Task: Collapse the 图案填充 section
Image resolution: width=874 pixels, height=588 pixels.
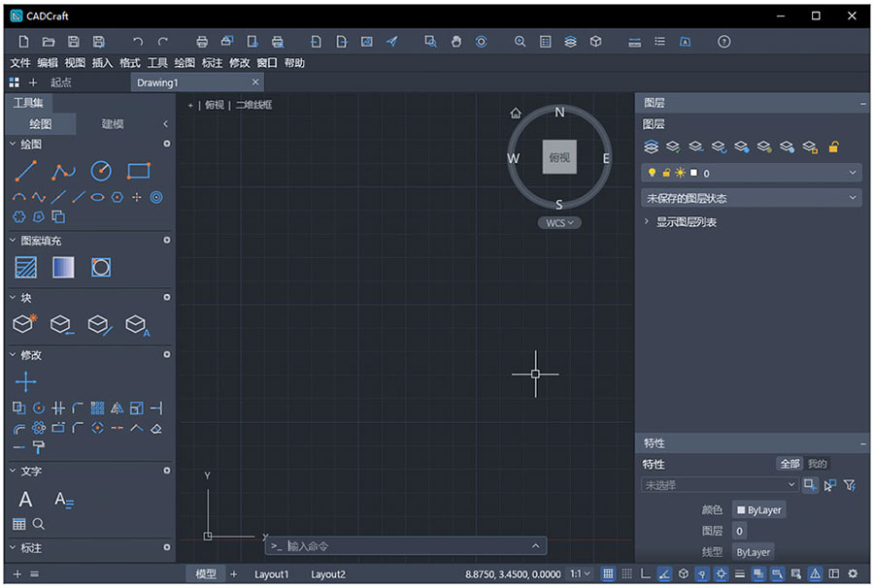Action: click(13, 240)
